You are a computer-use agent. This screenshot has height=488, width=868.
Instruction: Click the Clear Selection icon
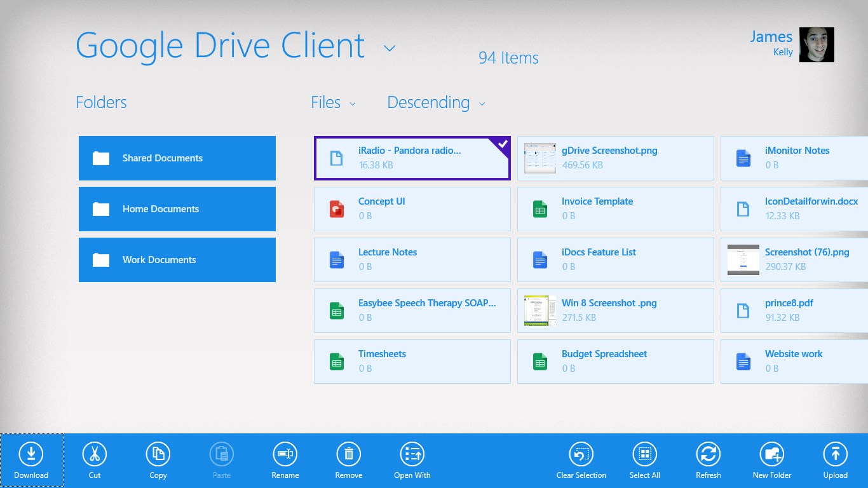click(581, 454)
